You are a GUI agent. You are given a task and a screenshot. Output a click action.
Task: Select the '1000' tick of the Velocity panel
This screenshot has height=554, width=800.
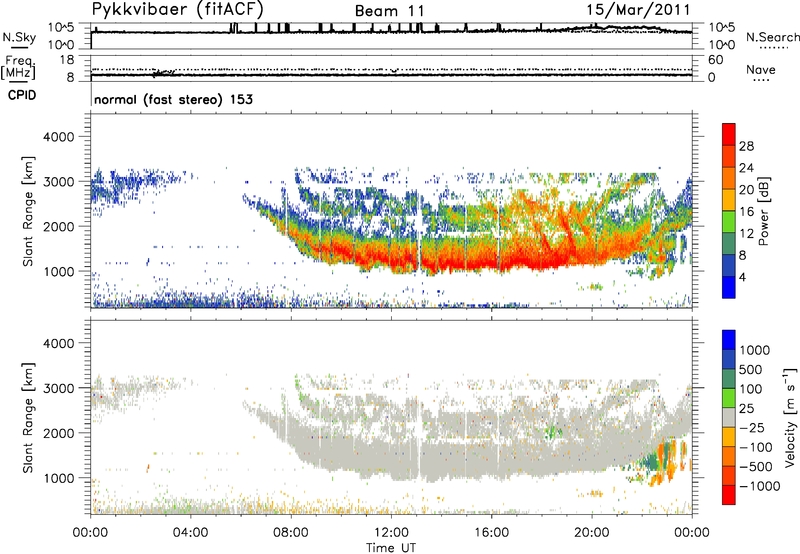click(59, 478)
